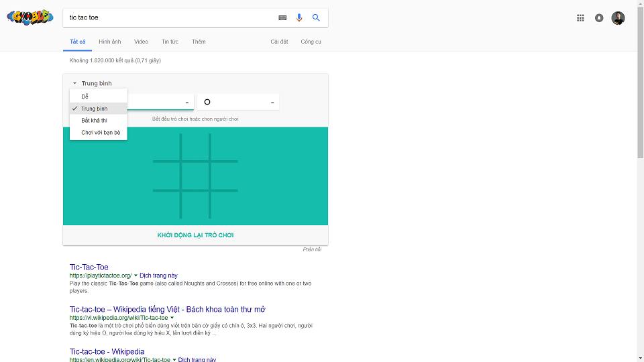The width and height of the screenshot is (644, 362).
Task: Open the on-screen keyboard icon
Action: coord(282,17)
